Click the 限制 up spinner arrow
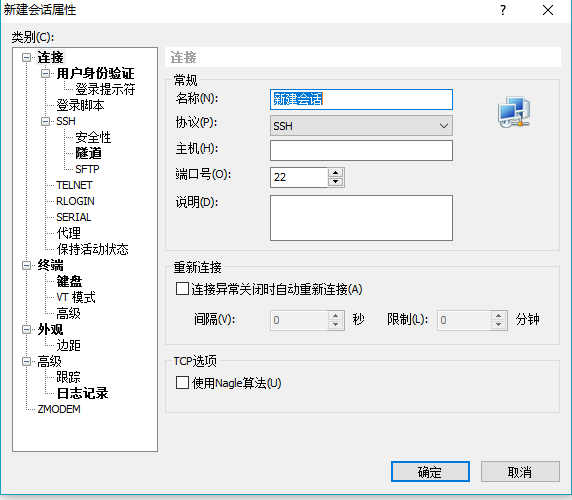 point(499,316)
